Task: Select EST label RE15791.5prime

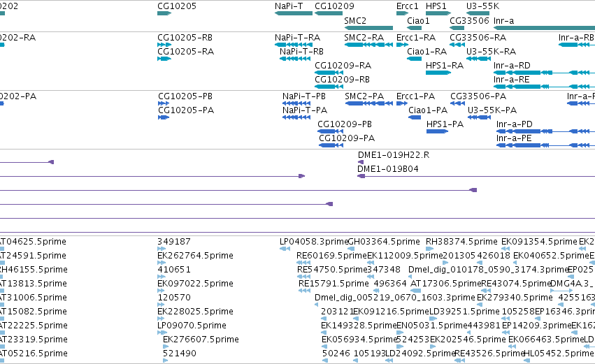Action: [334, 284]
